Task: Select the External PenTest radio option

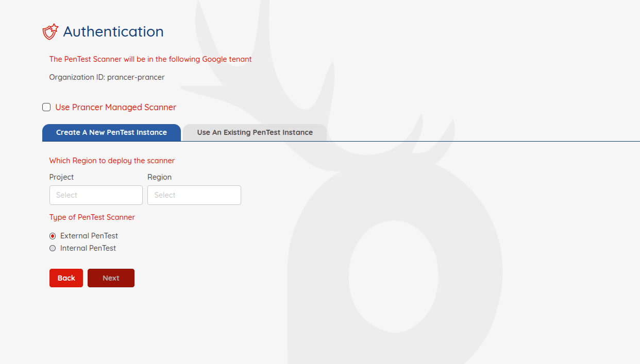Action: [x=53, y=236]
